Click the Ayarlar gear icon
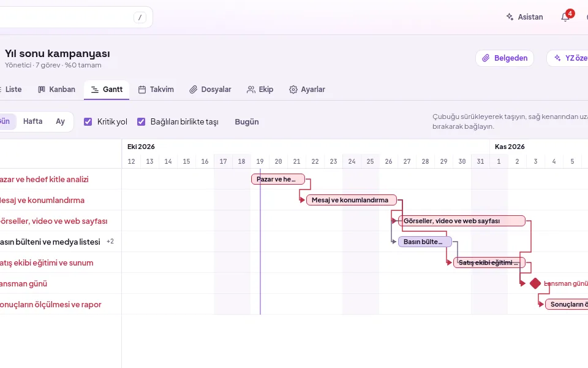The width and height of the screenshot is (588, 368). pyautogui.click(x=293, y=90)
